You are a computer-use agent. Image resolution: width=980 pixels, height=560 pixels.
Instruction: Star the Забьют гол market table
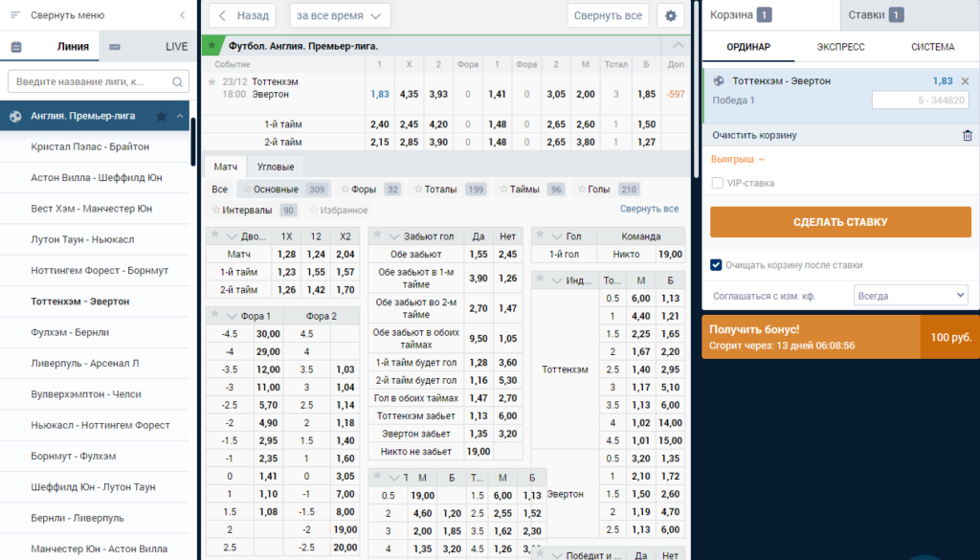pyautogui.click(x=377, y=235)
